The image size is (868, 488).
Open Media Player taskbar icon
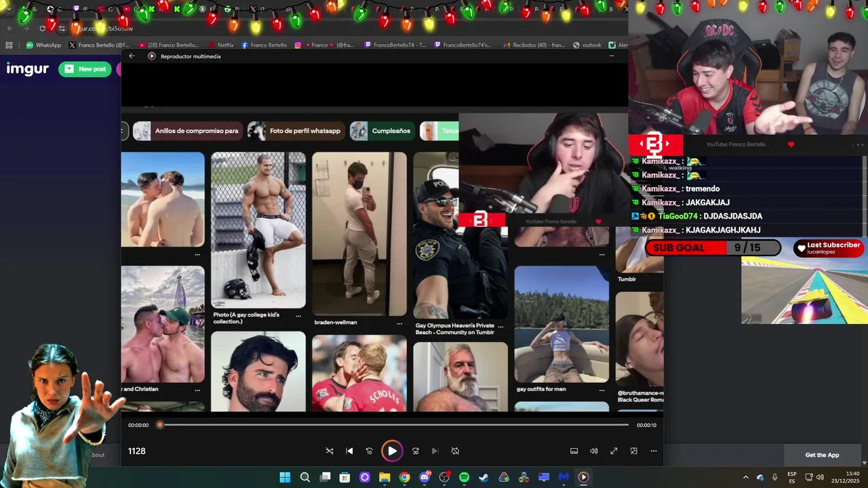pyautogui.click(x=583, y=477)
